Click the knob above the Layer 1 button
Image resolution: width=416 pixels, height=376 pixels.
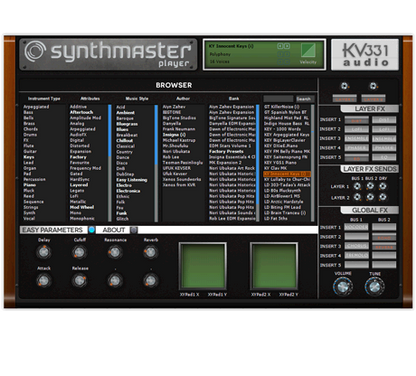344,86
